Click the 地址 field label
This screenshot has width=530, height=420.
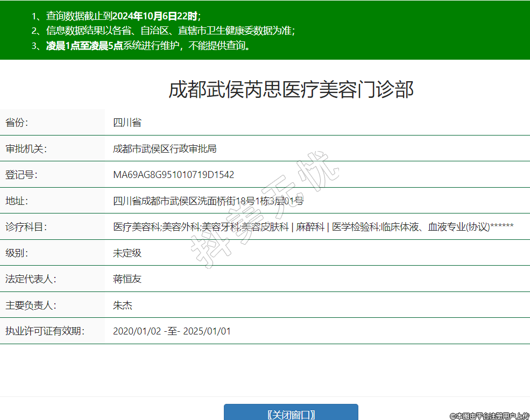click(x=17, y=201)
